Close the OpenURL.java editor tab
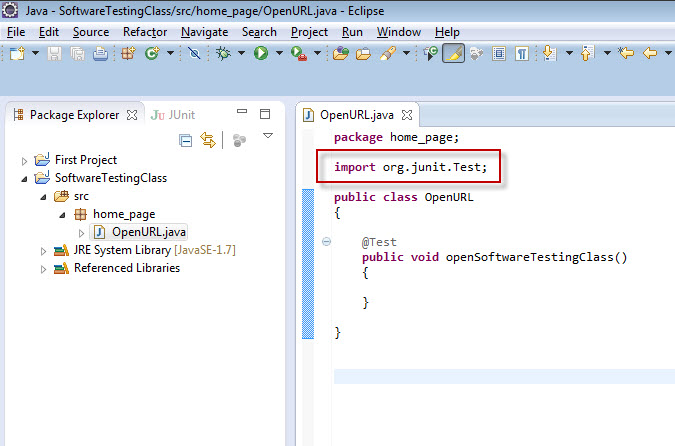This screenshot has height=446, width=675. click(x=407, y=115)
